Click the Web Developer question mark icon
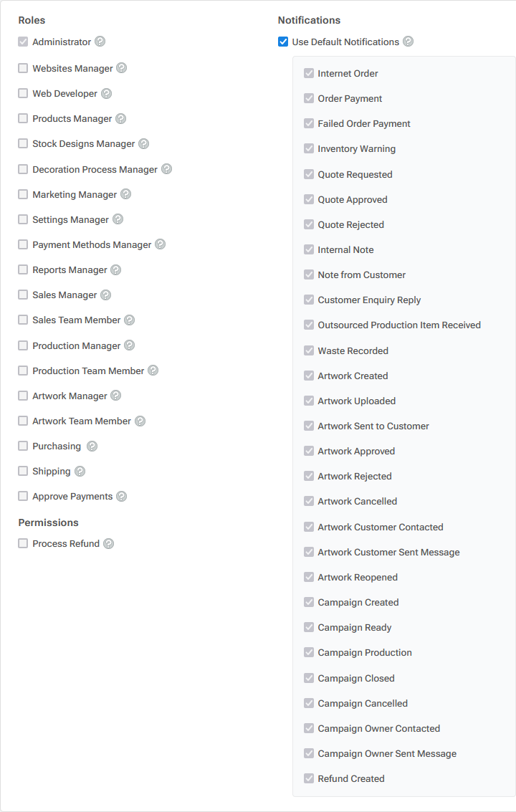This screenshot has width=516, height=812. [106, 93]
